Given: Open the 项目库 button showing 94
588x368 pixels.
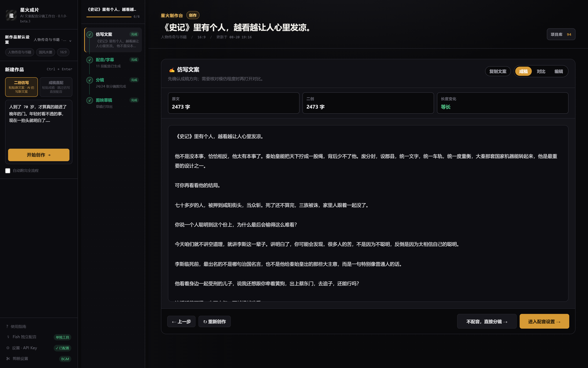Looking at the screenshot, I should tap(561, 34).
